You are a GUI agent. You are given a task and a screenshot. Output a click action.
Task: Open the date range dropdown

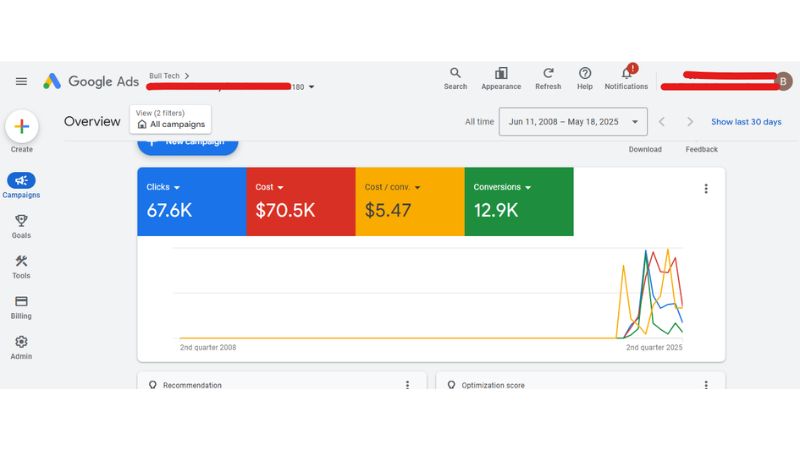pyautogui.click(x=573, y=122)
